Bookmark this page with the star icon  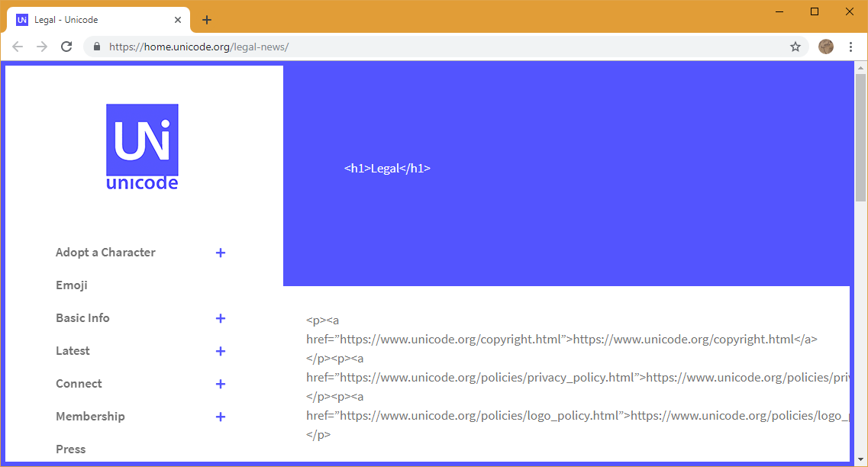[795, 47]
